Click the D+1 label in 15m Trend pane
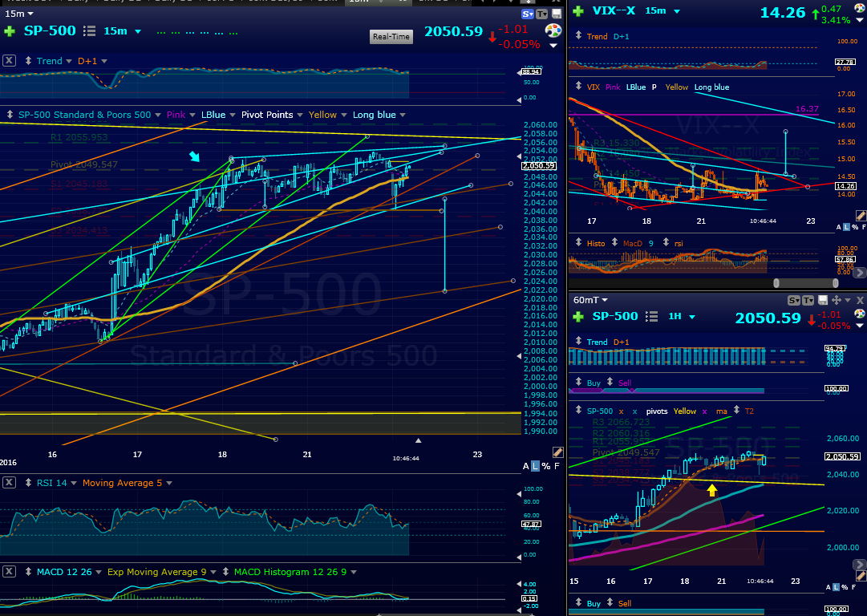 coord(87,61)
